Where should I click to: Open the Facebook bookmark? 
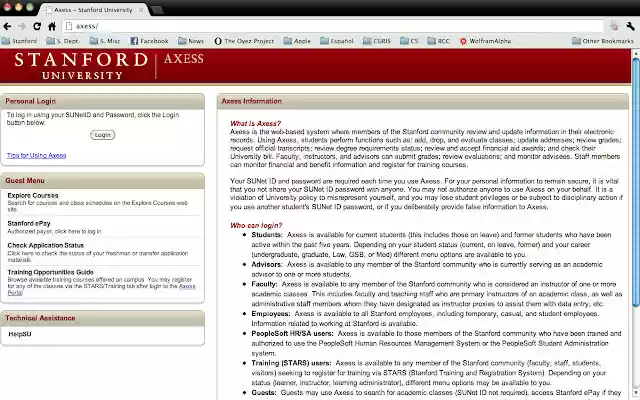click(149, 41)
